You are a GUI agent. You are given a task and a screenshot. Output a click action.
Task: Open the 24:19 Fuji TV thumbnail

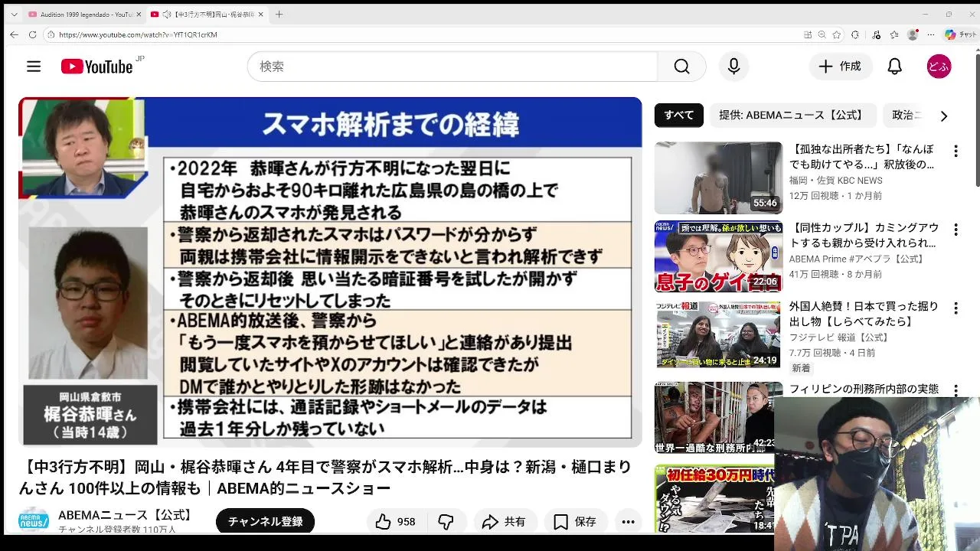718,335
